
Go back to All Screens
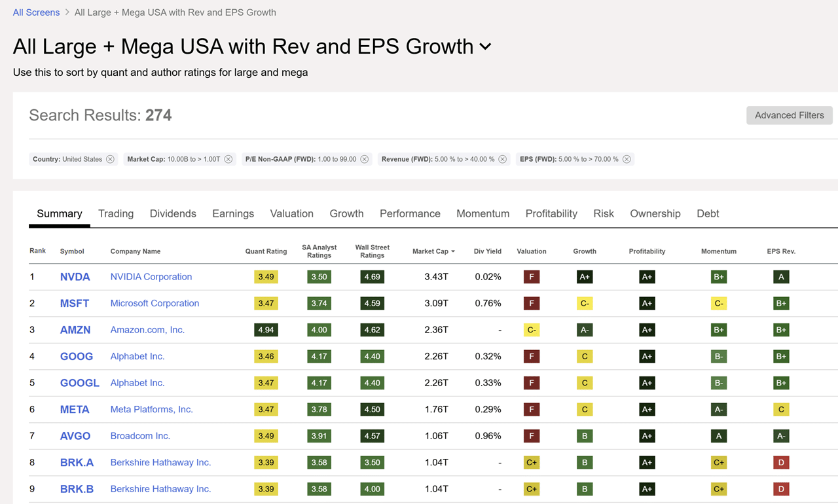[x=36, y=12]
